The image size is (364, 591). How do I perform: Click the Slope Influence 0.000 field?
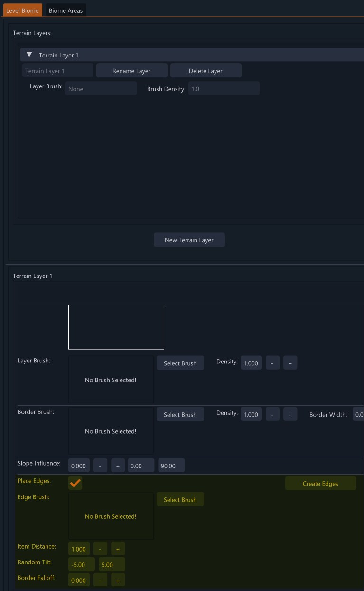coord(79,466)
